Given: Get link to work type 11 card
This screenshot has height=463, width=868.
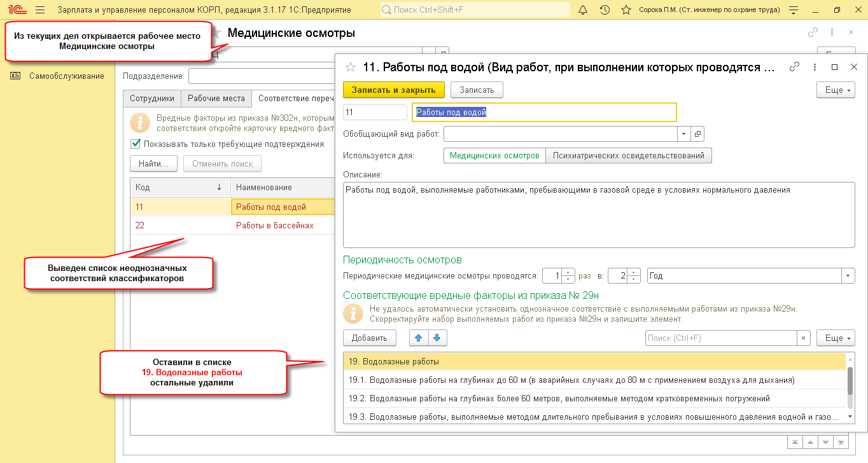Looking at the screenshot, I should click(794, 67).
